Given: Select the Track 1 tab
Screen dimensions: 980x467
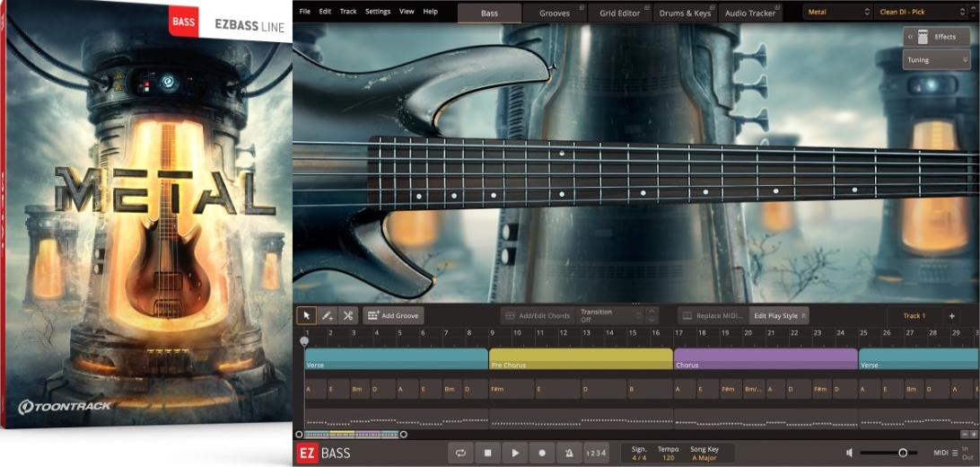Looking at the screenshot, I should click(914, 316).
